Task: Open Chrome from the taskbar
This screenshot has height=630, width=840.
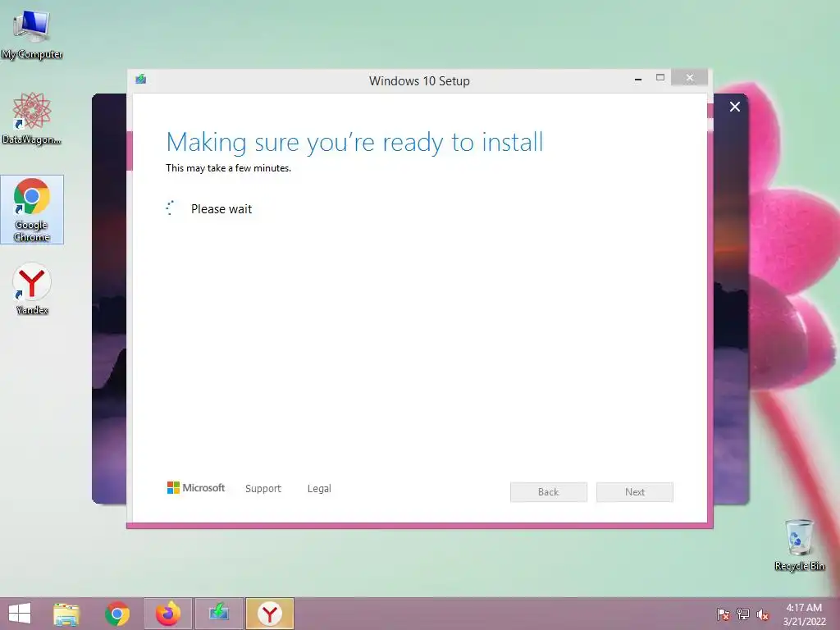Action: 117,614
